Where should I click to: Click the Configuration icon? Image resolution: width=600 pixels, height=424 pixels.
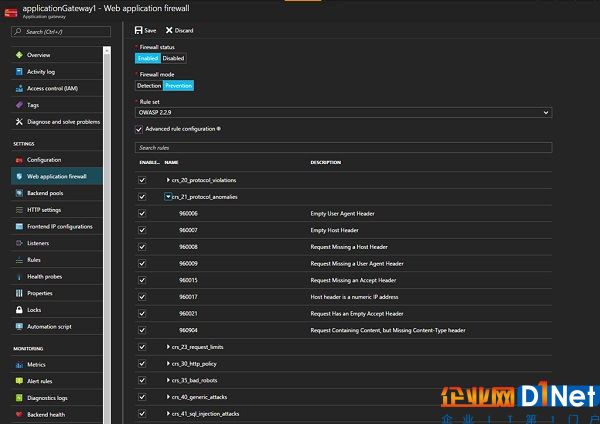coord(19,160)
